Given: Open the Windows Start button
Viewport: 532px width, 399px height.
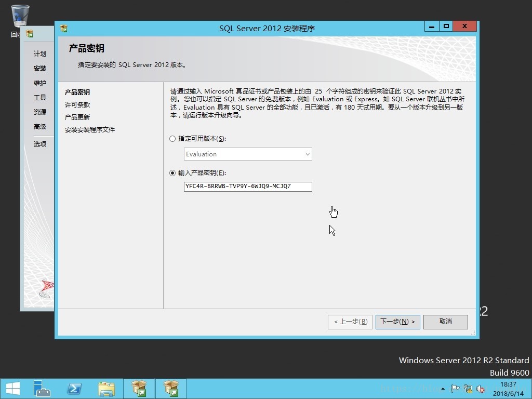Looking at the screenshot, I should coord(12,389).
